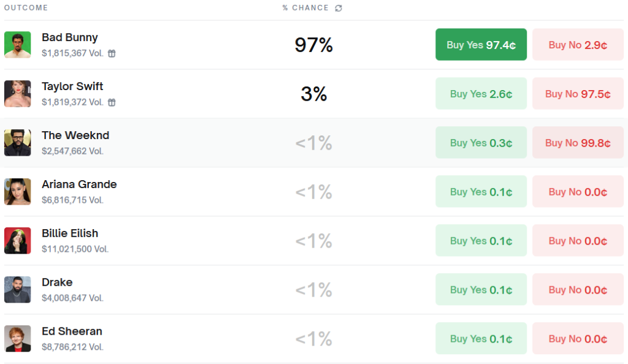The width and height of the screenshot is (628, 364).
Task: Buy No on Bad Bunny at 2.9¢
Action: (578, 45)
